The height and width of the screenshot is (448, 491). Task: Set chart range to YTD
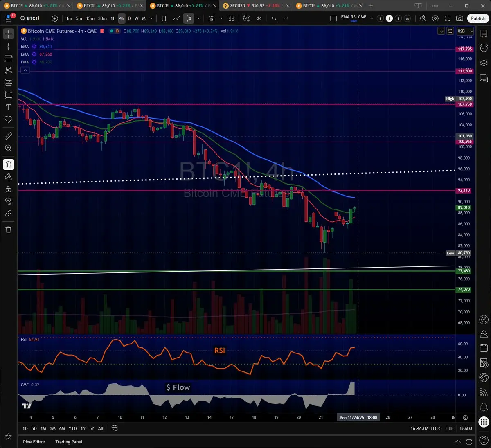tap(72, 428)
